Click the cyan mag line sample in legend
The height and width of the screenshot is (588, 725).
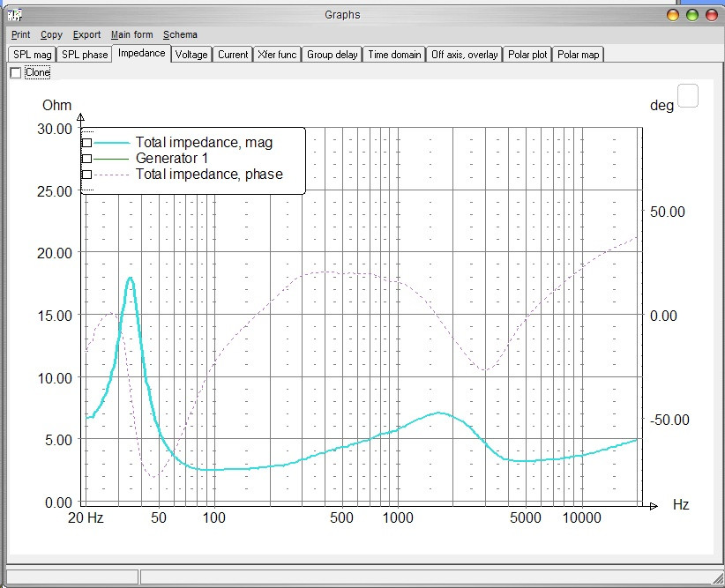pyautogui.click(x=111, y=143)
